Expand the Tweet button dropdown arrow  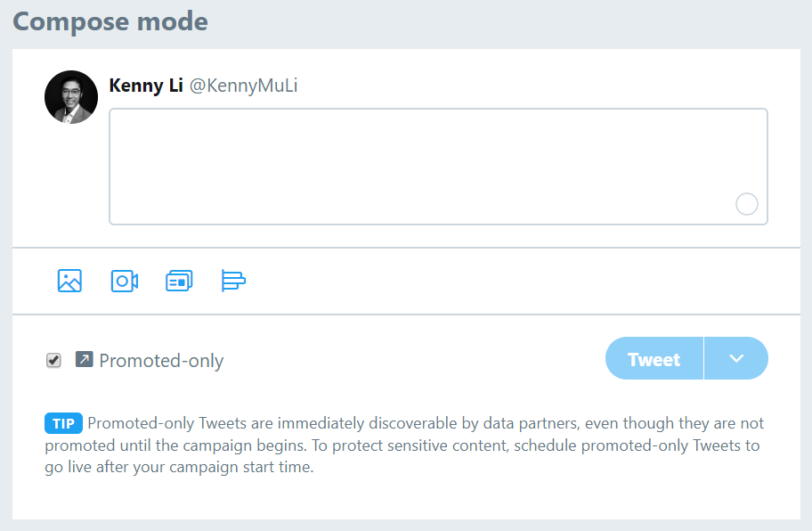point(736,358)
